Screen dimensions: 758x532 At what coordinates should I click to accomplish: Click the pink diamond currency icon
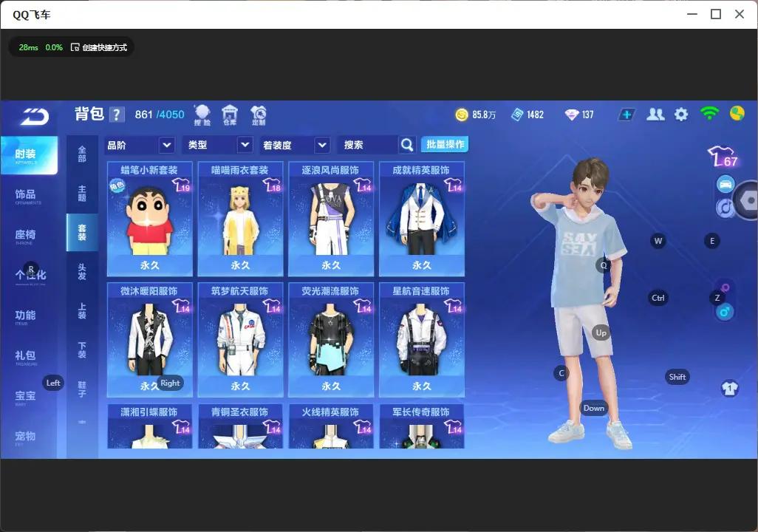coord(572,115)
